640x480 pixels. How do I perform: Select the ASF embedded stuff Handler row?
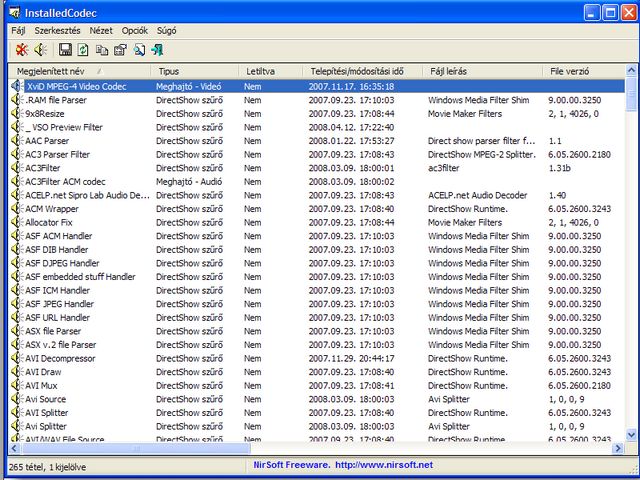coord(316,277)
